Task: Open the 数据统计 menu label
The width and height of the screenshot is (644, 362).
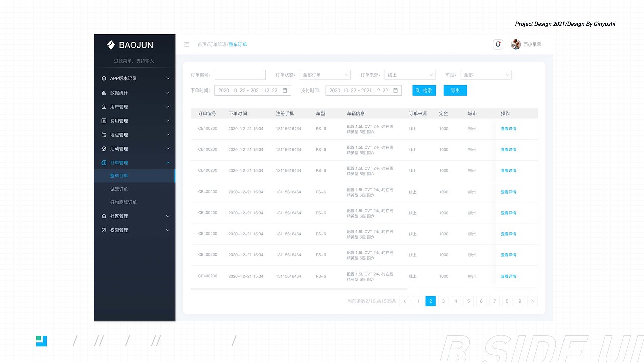Action: click(x=119, y=93)
